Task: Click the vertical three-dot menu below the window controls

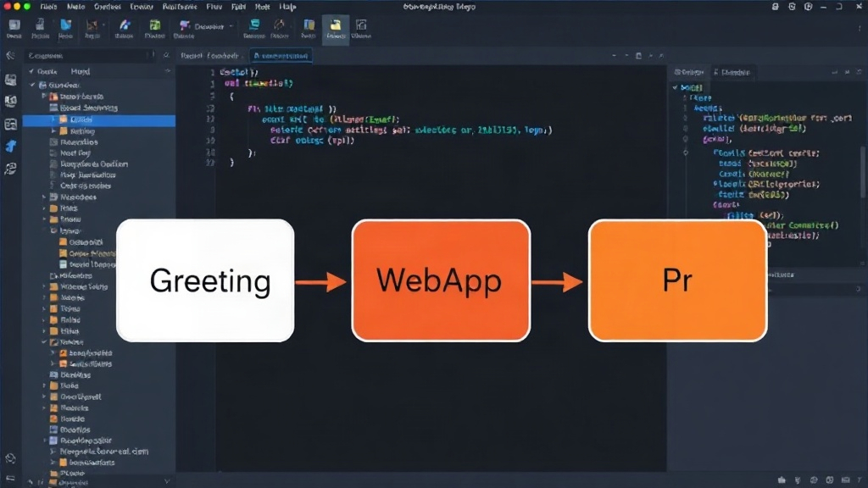Action: [860, 29]
